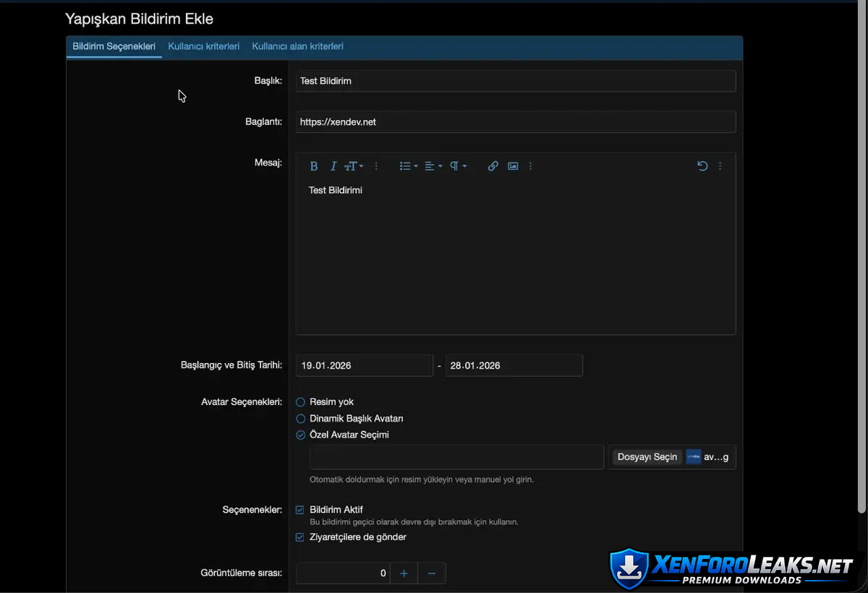The width and height of the screenshot is (868, 593).
Task: Click the 'Başlık' title input field
Action: coord(515,81)
